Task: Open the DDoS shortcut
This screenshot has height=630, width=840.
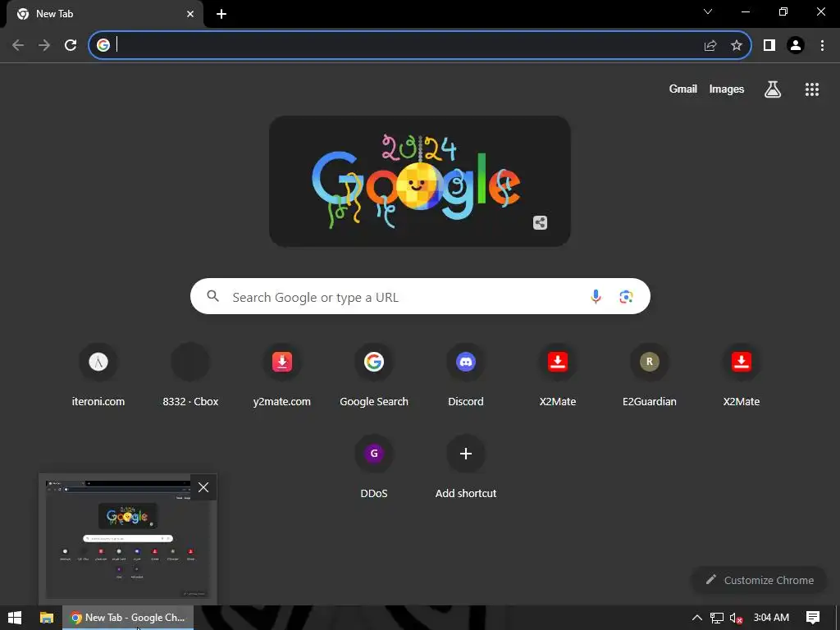Action: pos(374,467)
